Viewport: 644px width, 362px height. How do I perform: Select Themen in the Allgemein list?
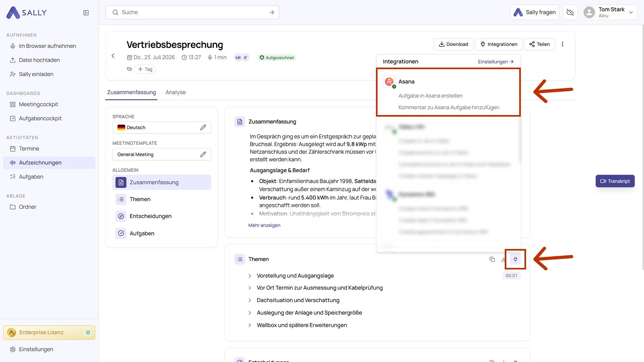pos(162,200)
